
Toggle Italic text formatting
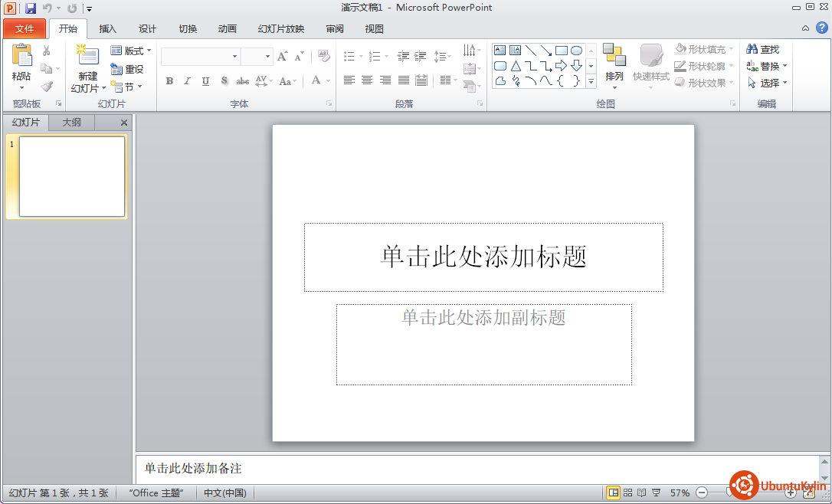(187, 81)
